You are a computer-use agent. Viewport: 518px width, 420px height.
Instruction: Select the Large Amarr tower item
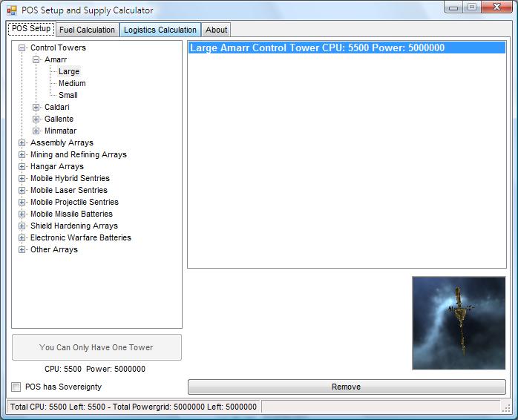point(69,71)
